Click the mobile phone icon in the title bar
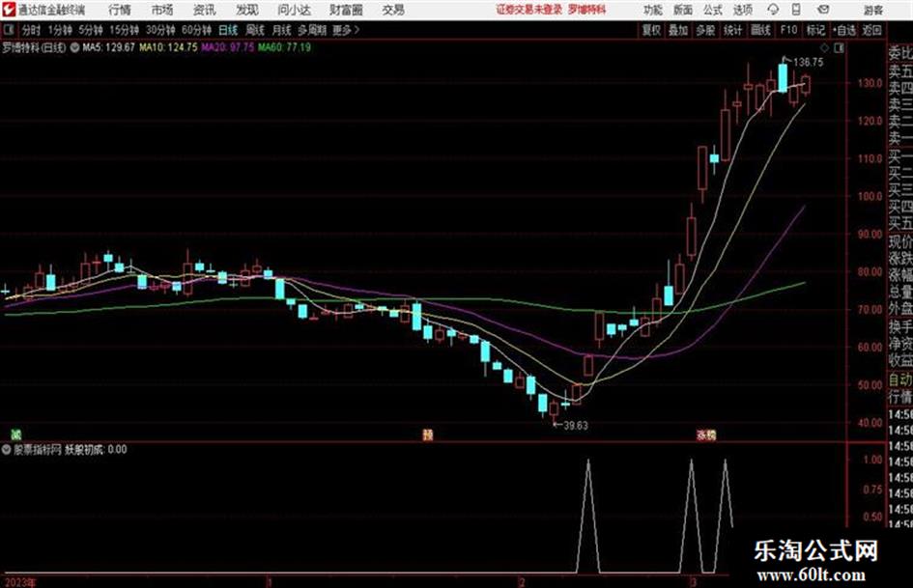The height and width of the screenshot is (588, 913). (x=796, y=10)
